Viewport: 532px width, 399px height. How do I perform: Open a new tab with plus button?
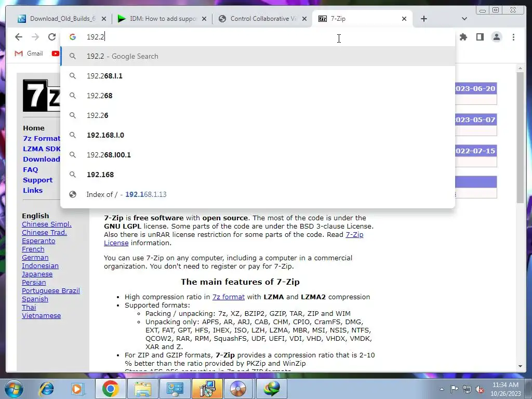(424, 19)
